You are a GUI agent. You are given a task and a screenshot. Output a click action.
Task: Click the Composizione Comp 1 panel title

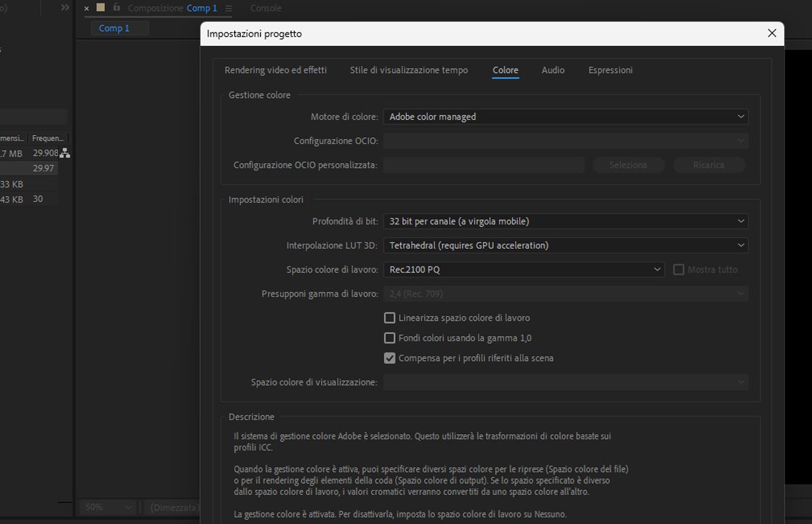[173, 8]
